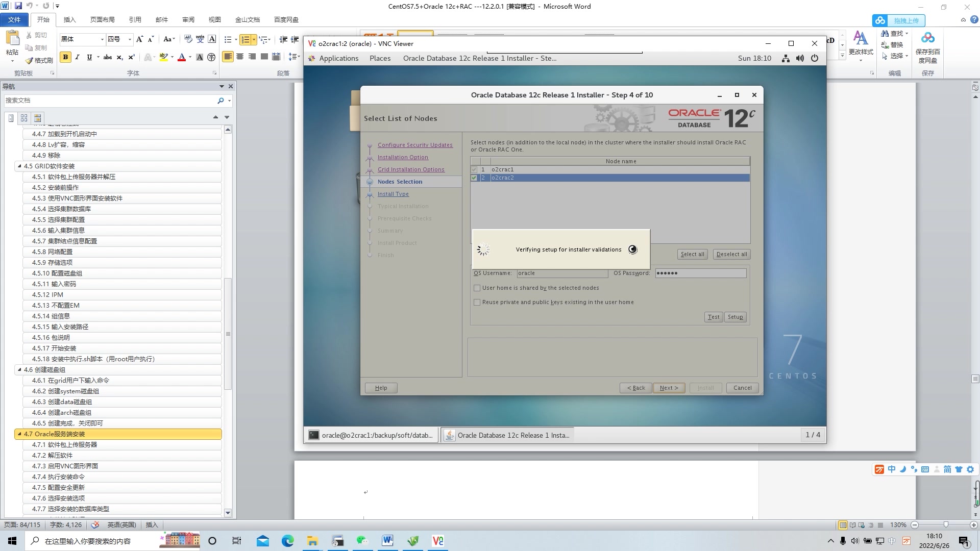Click the enclosed character icon
This screenshot has width=980, height=551.
(x=211, y=57)
